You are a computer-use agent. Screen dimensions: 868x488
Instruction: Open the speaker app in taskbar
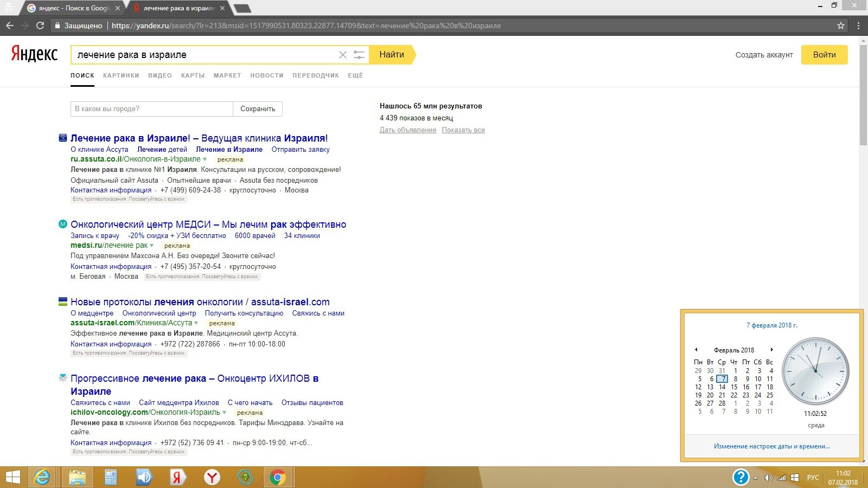[144, 477]
